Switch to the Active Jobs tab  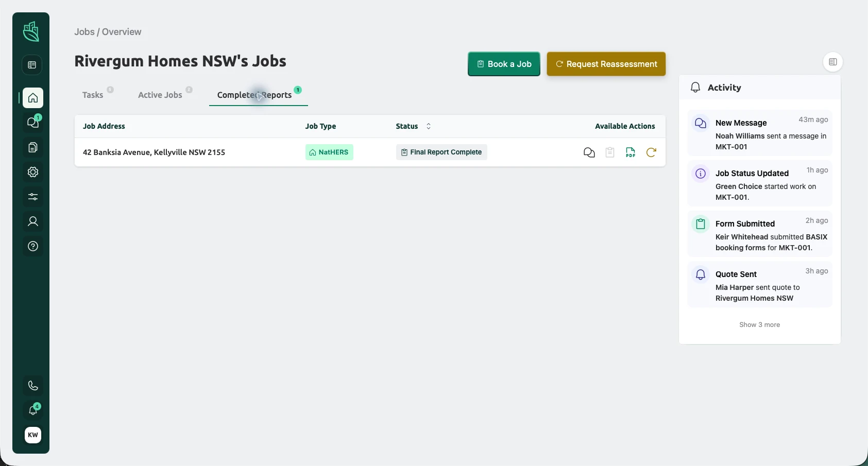[160, 95]
